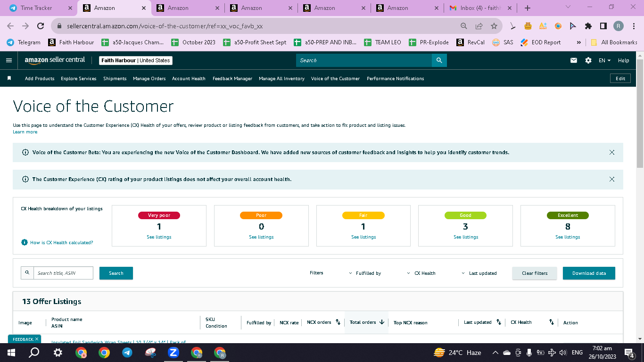This screenshot has width=644, height=362.
Task: Open Performance Notifications
Action: (396, 79)
